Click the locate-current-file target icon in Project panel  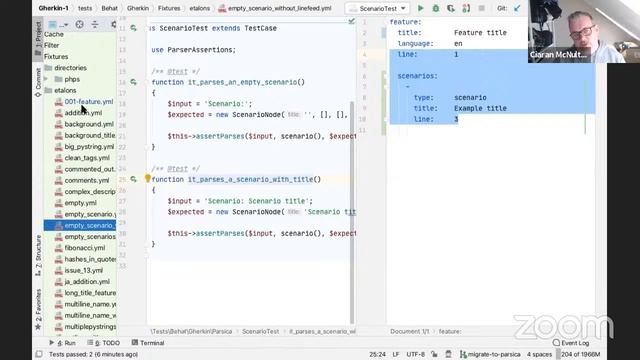click(x=79, y=24)
